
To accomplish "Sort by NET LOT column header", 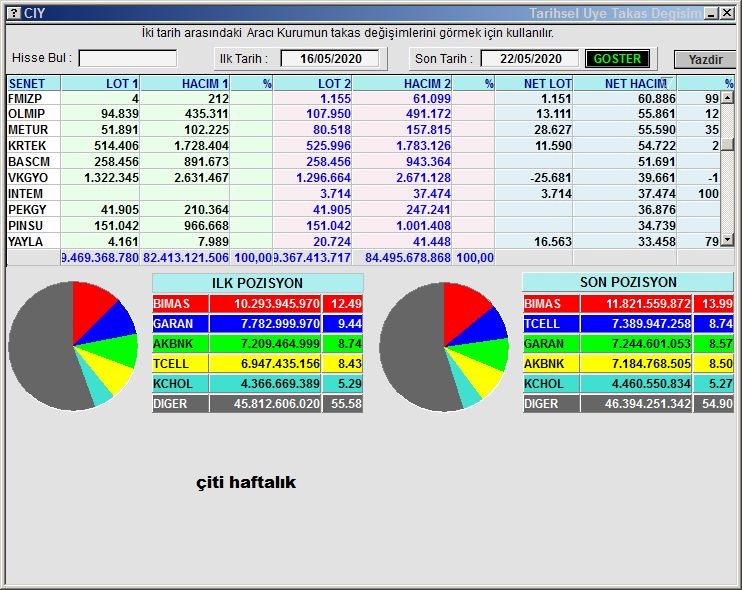I will [534, 84].
